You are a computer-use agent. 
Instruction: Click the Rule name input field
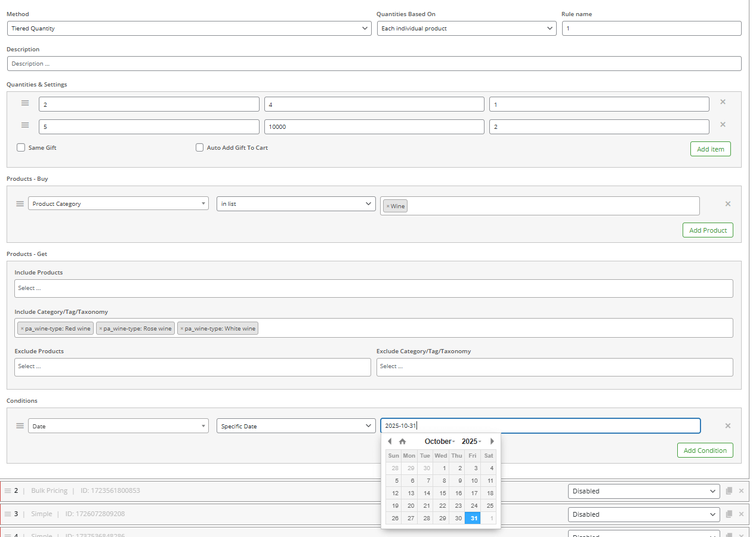(652, 28)
